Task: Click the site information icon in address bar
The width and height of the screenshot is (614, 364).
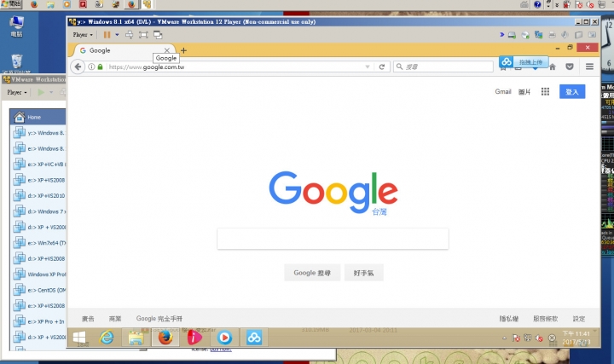Action: click(91, 67)
